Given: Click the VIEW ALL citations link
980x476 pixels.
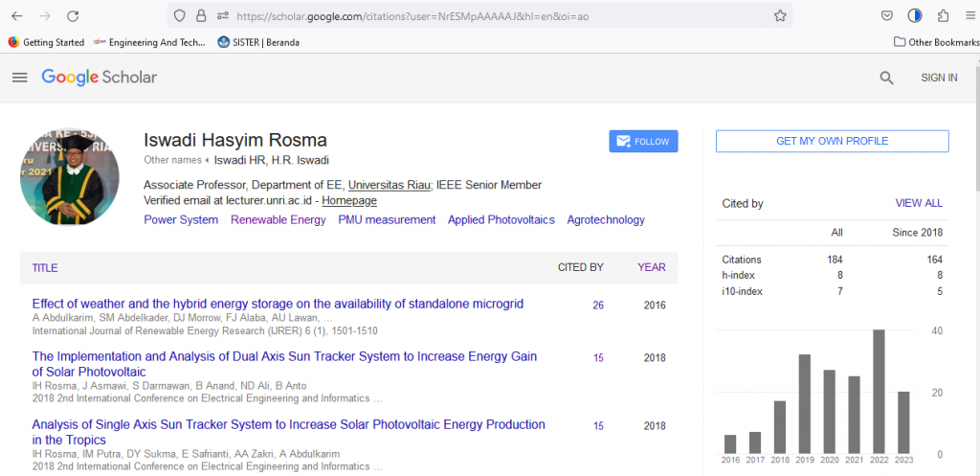Looking at the screenshot, I should click(x=919, y=203).
